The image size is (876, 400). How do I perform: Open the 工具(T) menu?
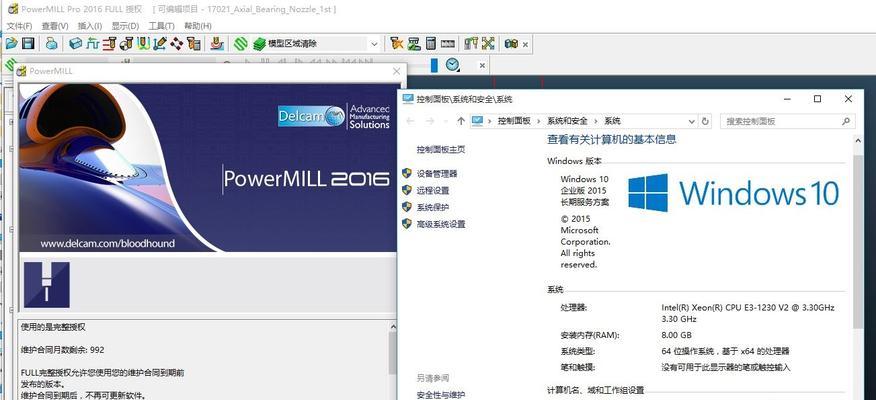(x=161, y=26)
